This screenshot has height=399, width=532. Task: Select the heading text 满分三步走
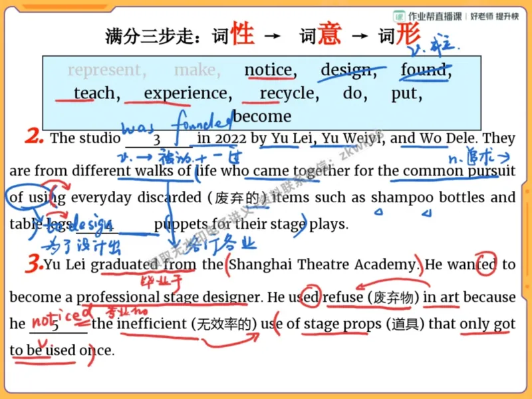149,37
